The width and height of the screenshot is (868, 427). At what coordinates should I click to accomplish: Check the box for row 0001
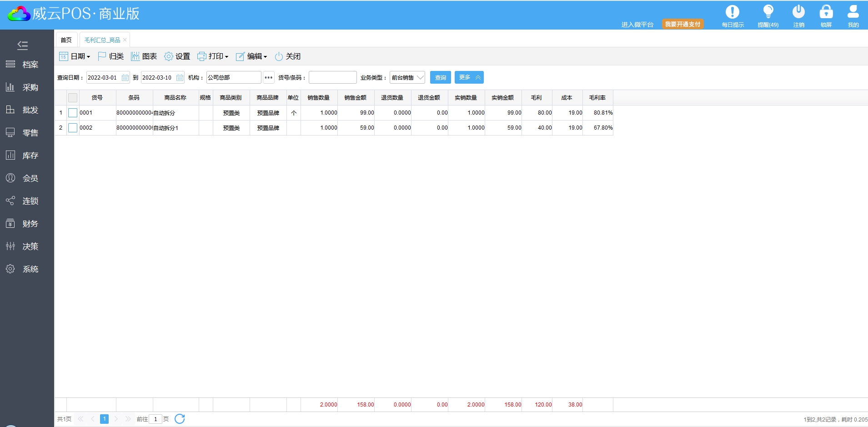point(73,113)
